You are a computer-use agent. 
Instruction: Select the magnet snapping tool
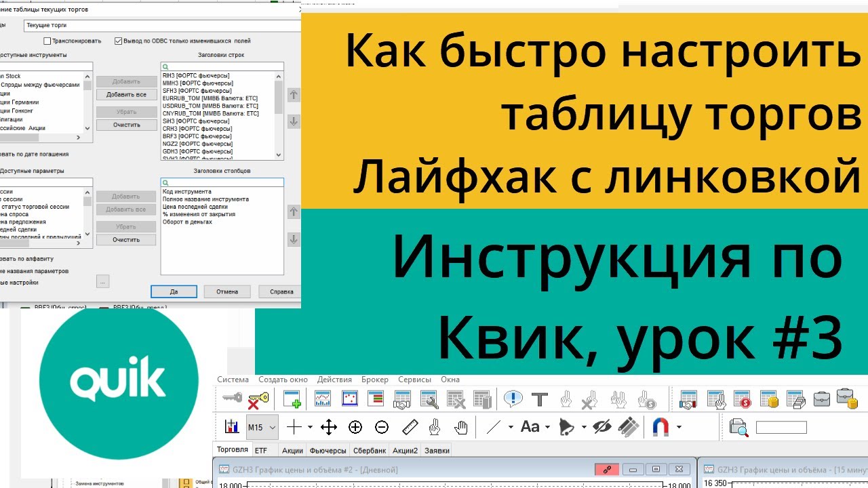point(660,427)
